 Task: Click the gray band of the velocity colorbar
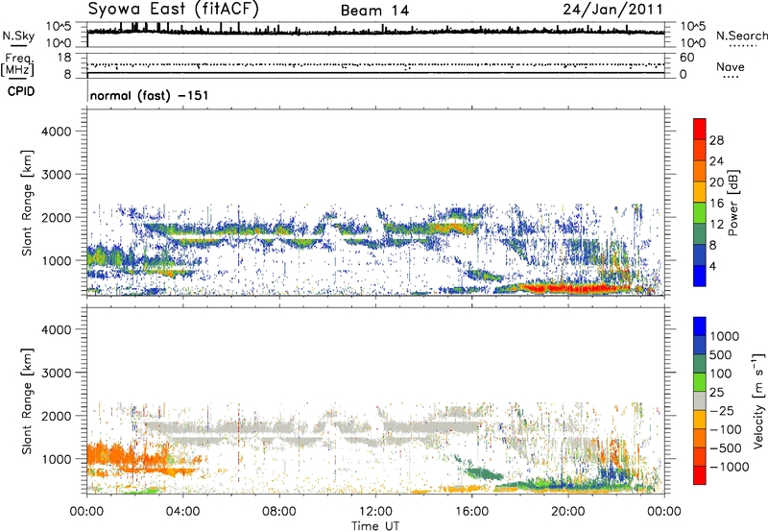point(700,401)
